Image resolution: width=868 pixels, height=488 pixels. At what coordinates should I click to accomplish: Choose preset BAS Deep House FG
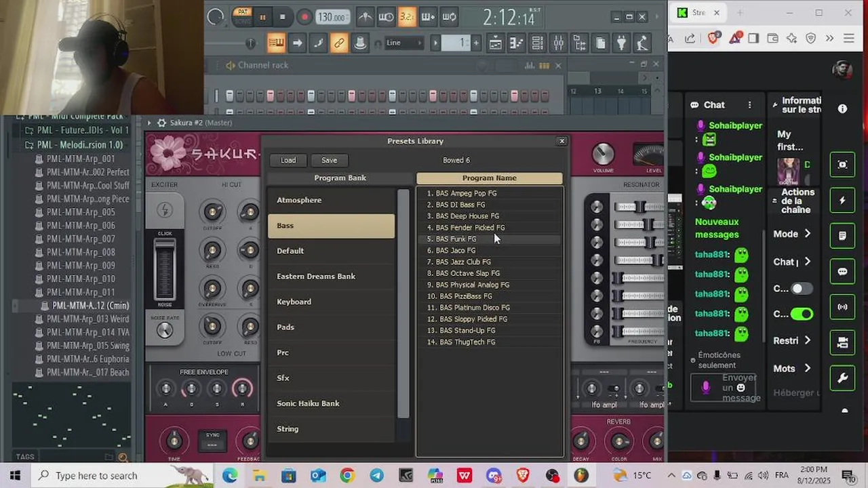point(489,216)
